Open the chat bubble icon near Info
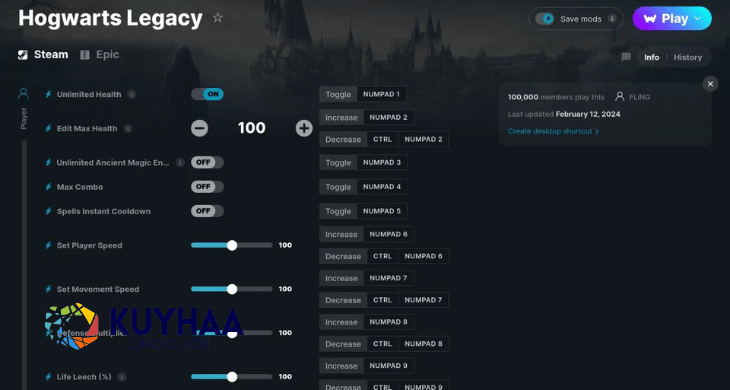The image size is (730, 390). 626,57
